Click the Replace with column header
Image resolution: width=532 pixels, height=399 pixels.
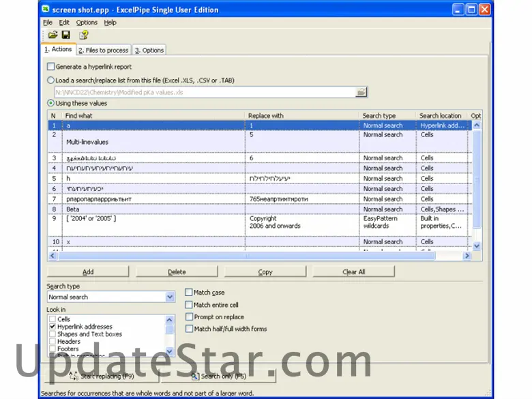click(x=302, y=116)
